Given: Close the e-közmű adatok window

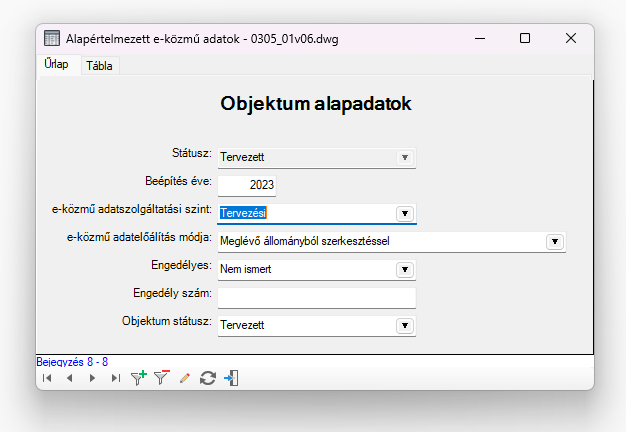Looking at the screenshot, I should (x=571, y=38).
